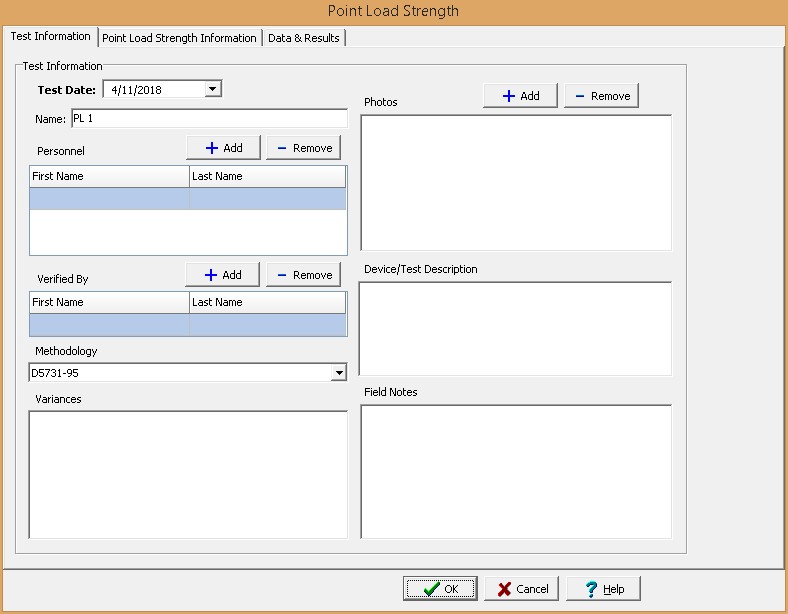Cancel the Point Load Strength dialog

(x=521, y=589)
